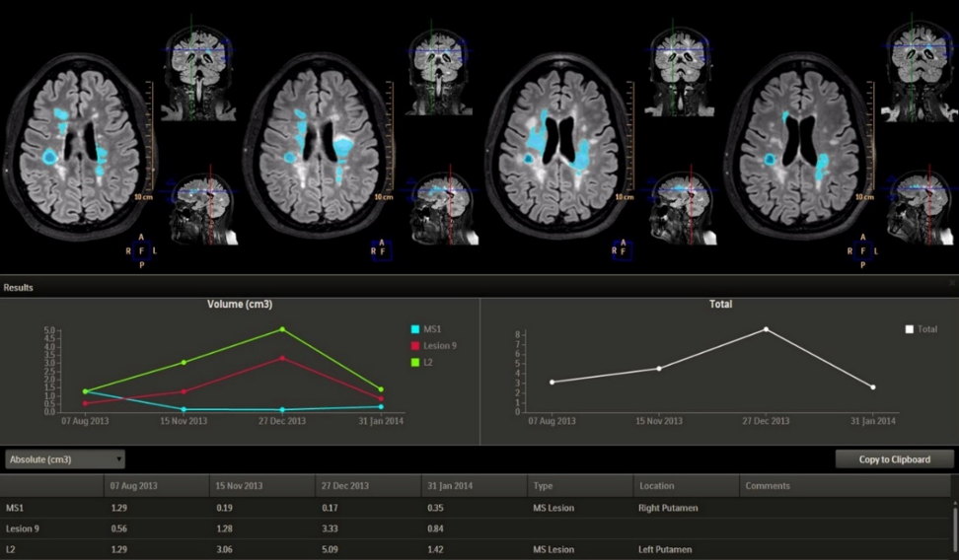The height and width of the screenshot is (560, 959).
Task: Click orientation cube in second scan from left
Action: (382, 250)
